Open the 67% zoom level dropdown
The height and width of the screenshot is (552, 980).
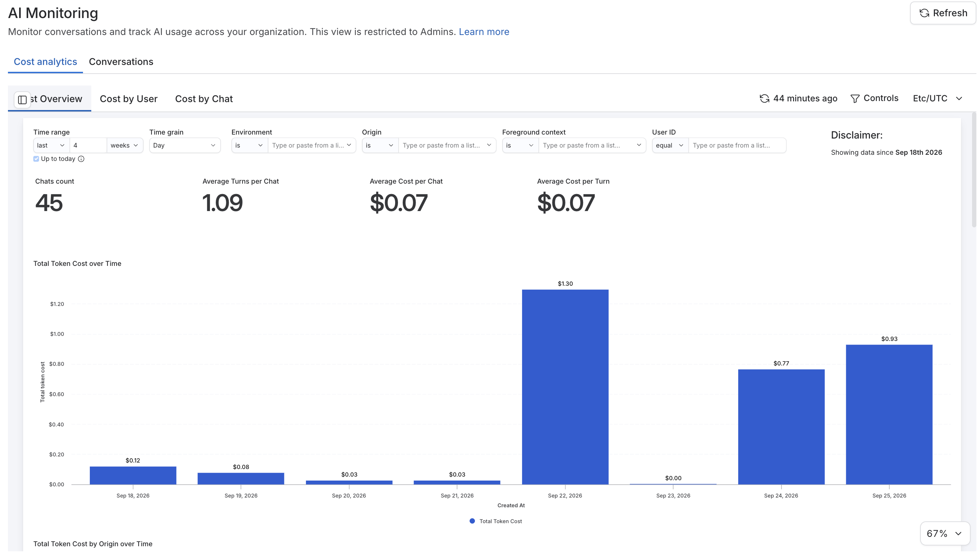tap(944, 534)
